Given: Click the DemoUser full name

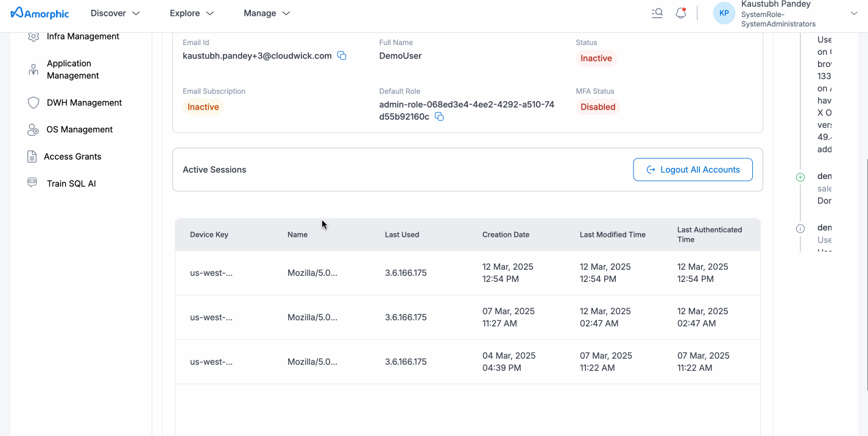Looking at the screenshot, I should 400,55.
